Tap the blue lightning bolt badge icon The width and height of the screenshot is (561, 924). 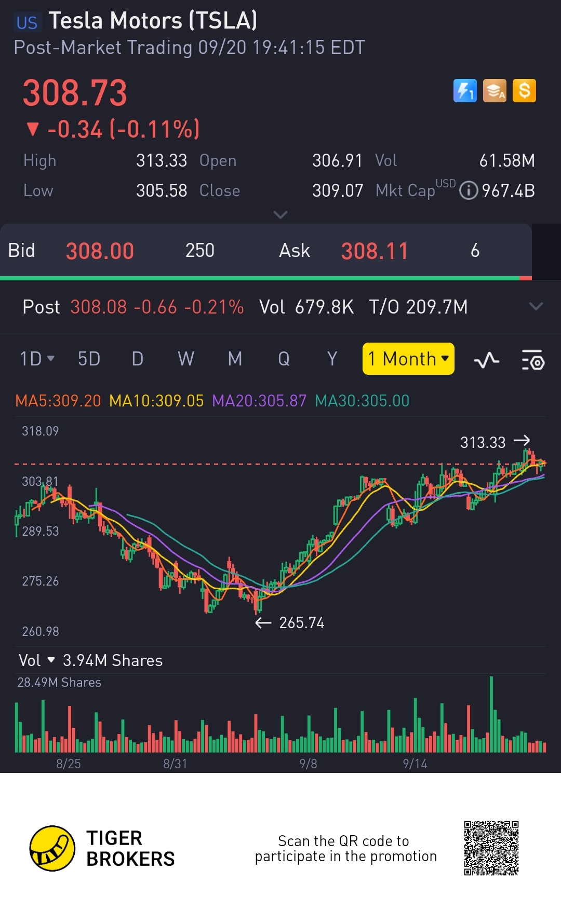pyautogui.click(x=465, y=91)
